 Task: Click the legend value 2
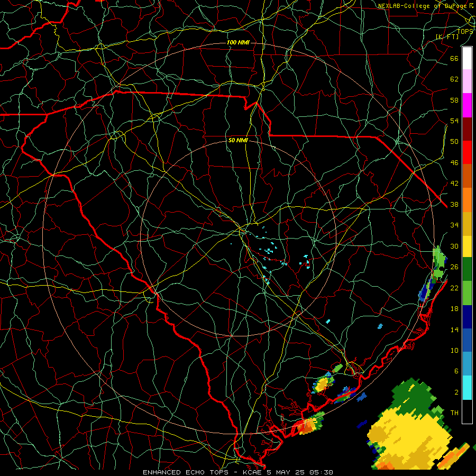[x=456, y=392]
